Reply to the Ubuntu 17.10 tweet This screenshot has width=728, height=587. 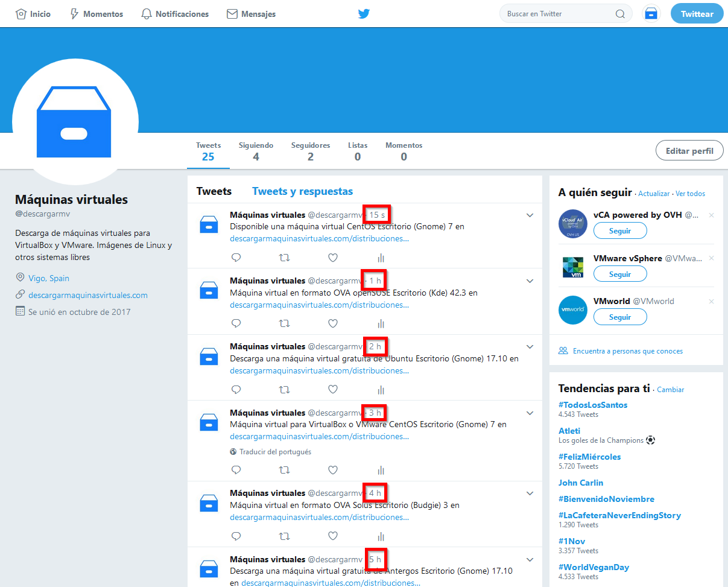pyautogui.click(x=236, y=390)
